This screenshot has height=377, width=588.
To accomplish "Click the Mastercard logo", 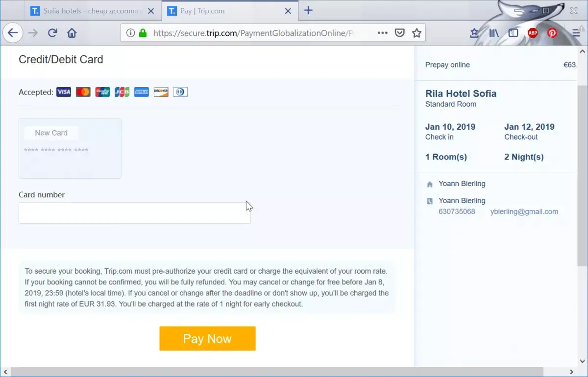I will 83,92.
